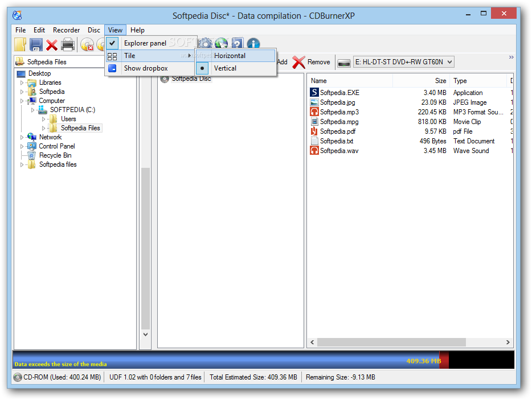
Task: Expand the Softpedia user tree node
Action: pyautogui.click(x=22, y=92)
